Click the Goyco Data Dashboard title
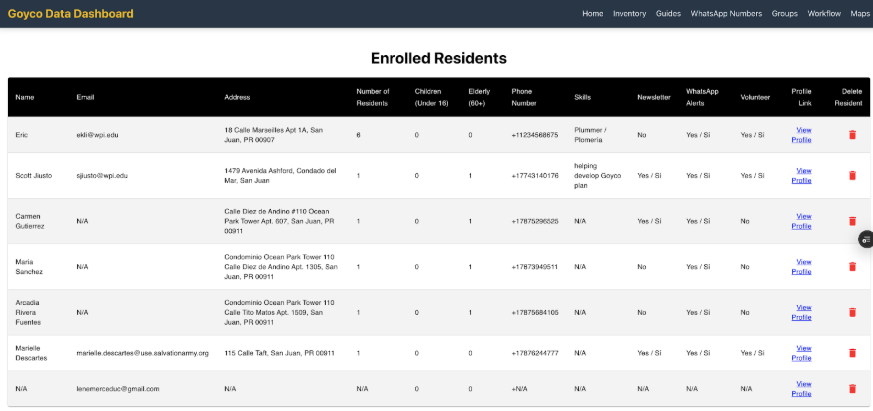 [x=70, y=14]
